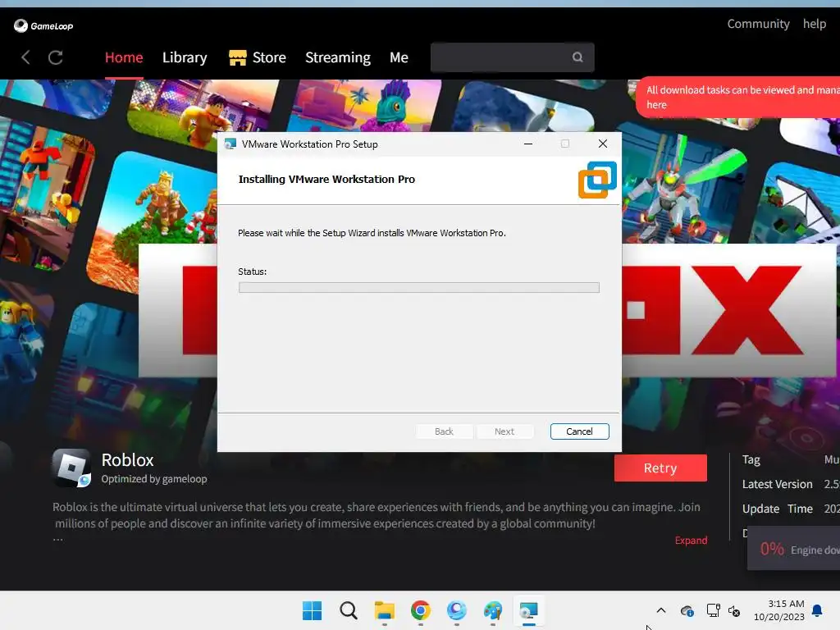840x630 pixels.
Task: Click the disabled Back button
Action: pyautogui.click(x=444, y=431)
